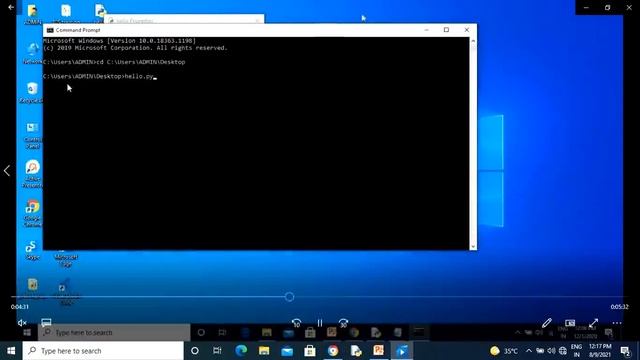Select the Movies & TV taskbar button
Screen dimensions: 640x360
click(402, 351)
